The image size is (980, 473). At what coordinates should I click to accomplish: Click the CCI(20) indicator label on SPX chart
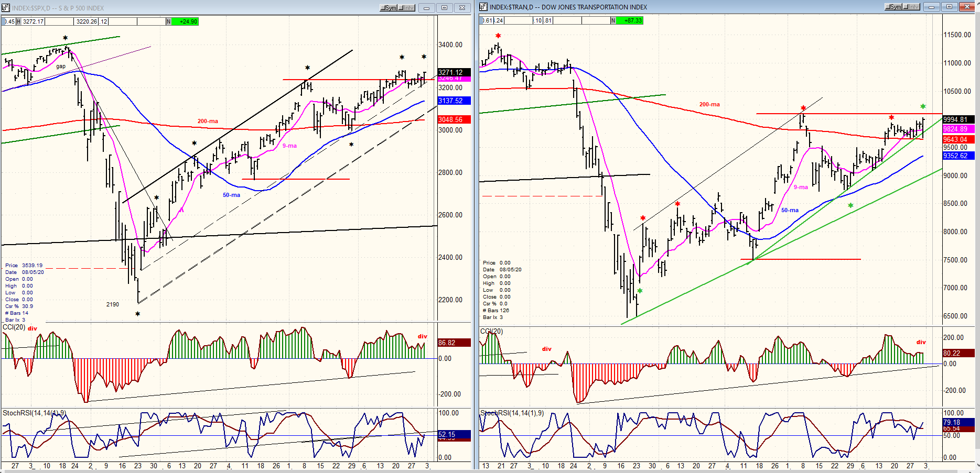[x=14, y=327]
